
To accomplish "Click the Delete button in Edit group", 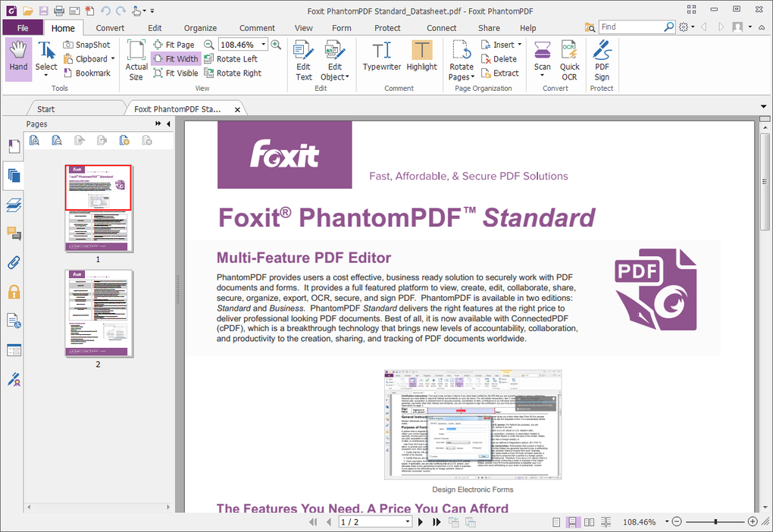I will pos(503,58).
